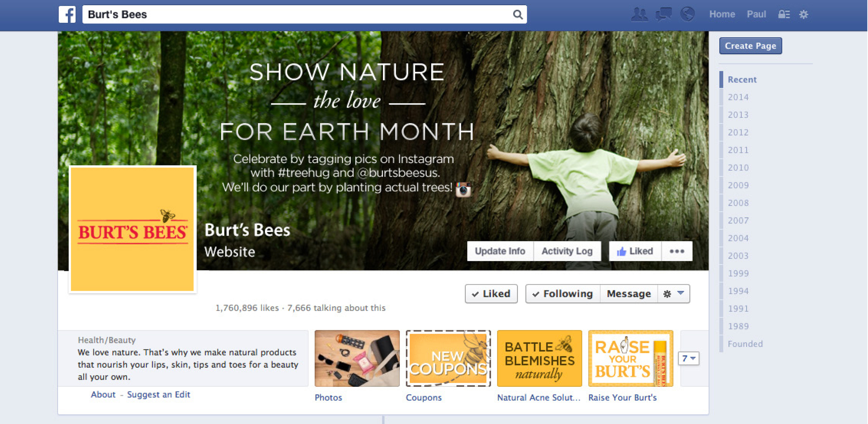
Task: Jump to 2011 in timeline
Action: coord(738,150)
